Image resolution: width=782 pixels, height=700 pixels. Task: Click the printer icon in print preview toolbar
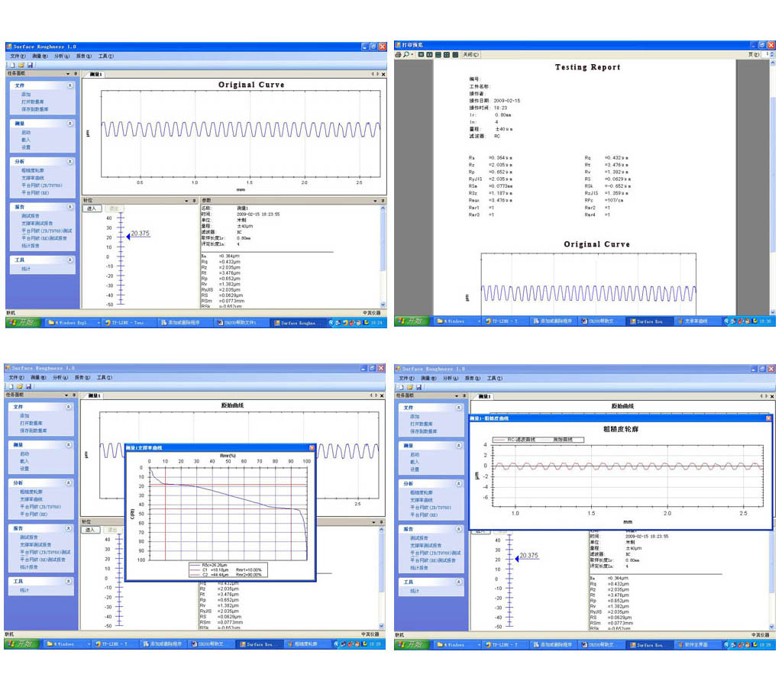pos(398,55)
